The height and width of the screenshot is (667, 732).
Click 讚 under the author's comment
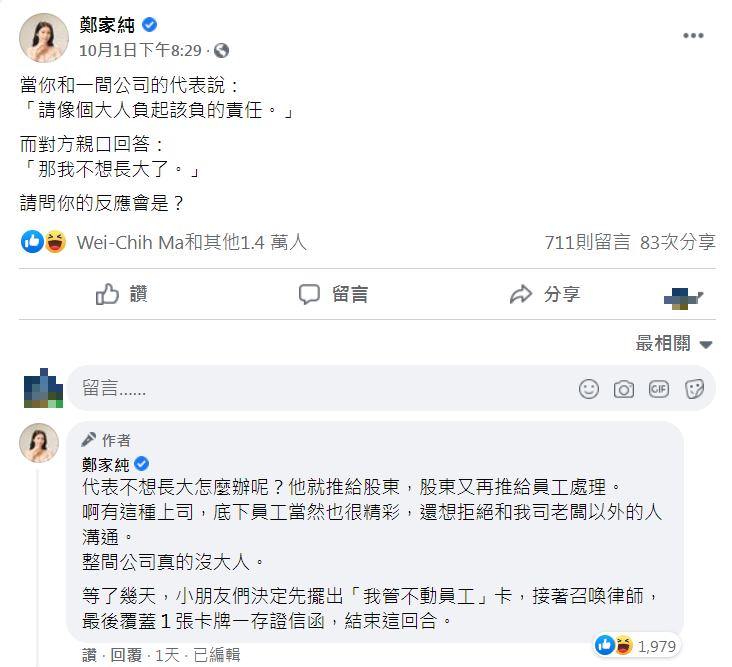(x=90, y=655)
